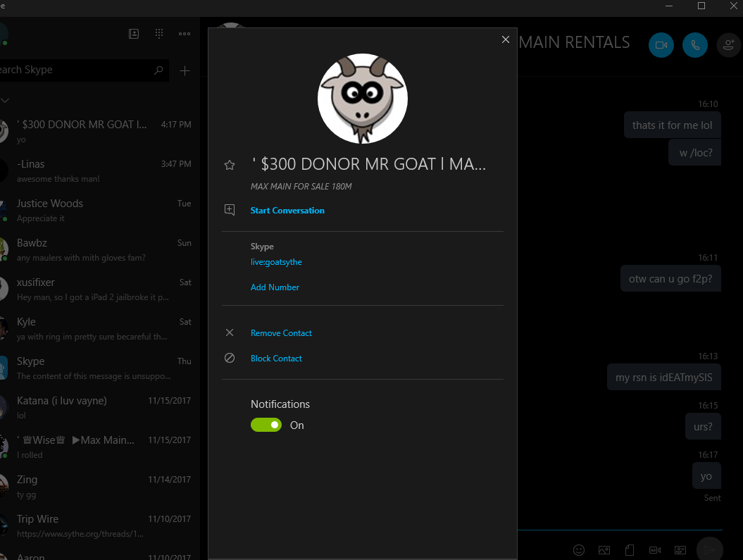Open the goat profile picture
This screenshot has width=743, height=560.
click(x=363, y=99)
